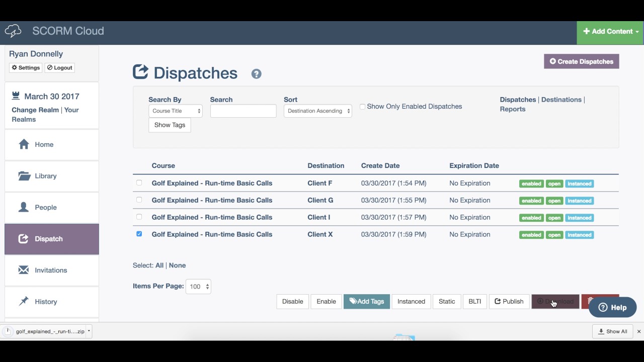Screen dimensions: 644x362
Task: Click the Instanced button
Action: tap(411, 301)
